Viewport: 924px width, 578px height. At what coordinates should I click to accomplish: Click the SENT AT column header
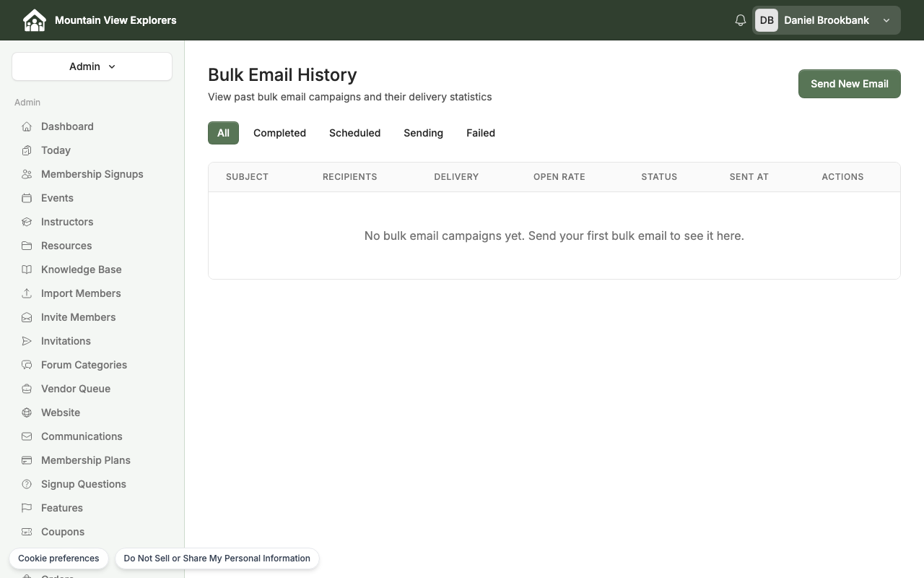pyautogui.click(x=749, y=177)
